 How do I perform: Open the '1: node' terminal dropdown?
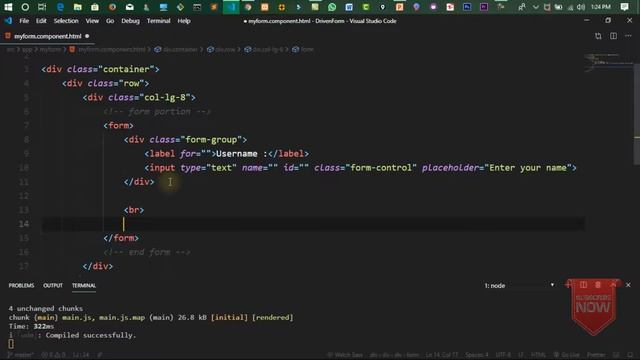pos(519,286)
